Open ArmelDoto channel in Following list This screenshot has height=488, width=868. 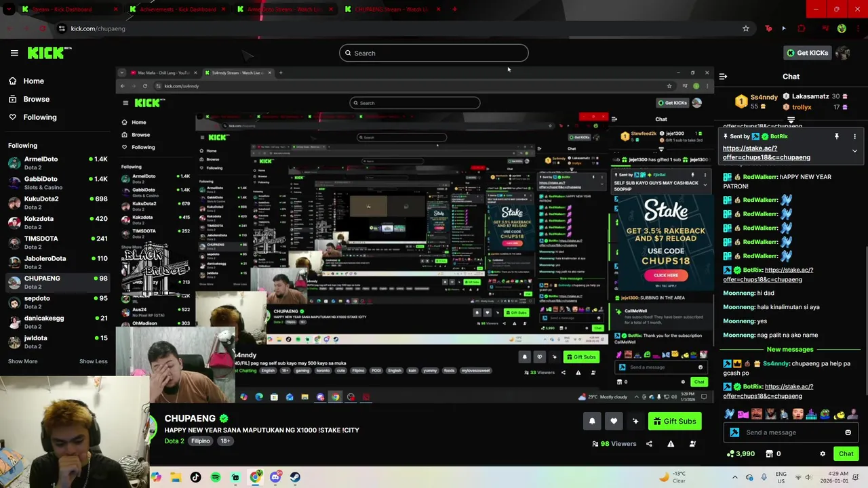coord(58,163)
